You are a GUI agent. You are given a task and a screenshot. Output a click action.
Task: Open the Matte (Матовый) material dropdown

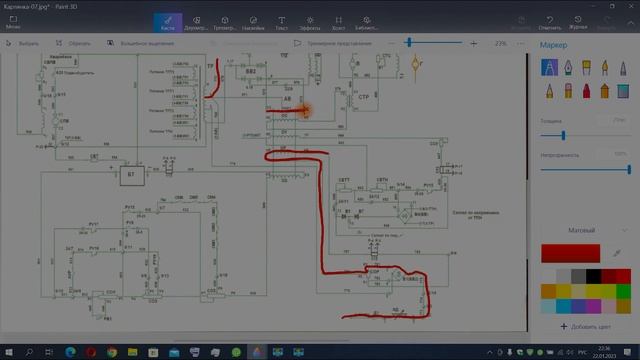pyautogui.click(x=586, y=230)
